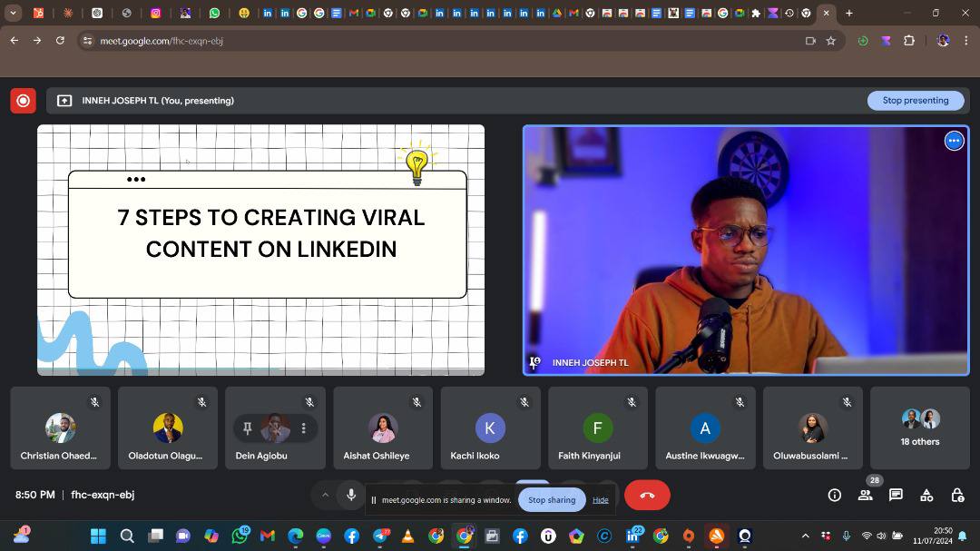
Task: Open more options on INNEH JOSEPH's video tile
Action: [x=954, y=141]
